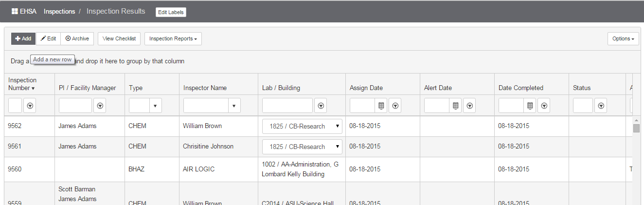Open the Options dropdown menu
This screenshot has height=205, width=644.
click(x=623, y=38)
